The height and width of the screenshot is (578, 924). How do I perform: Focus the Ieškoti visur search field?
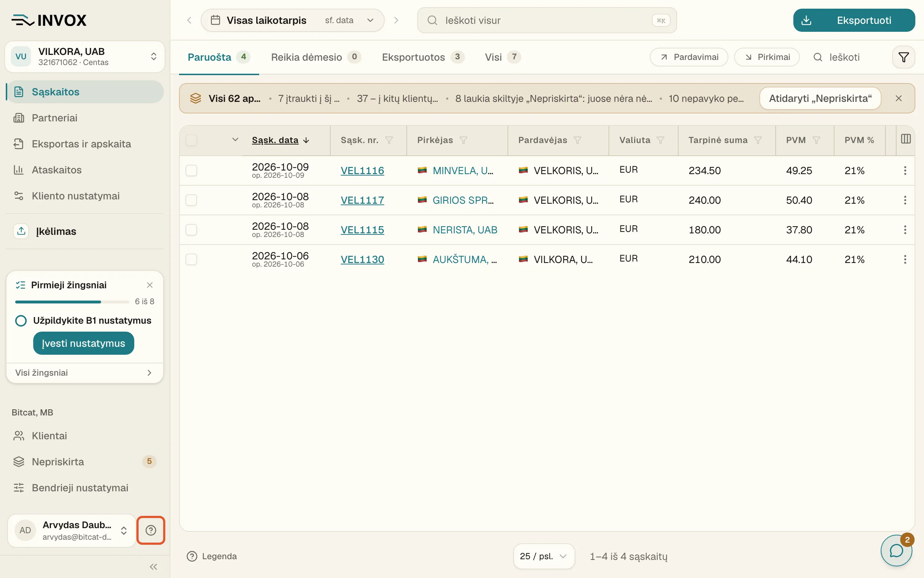click(547, 20)
